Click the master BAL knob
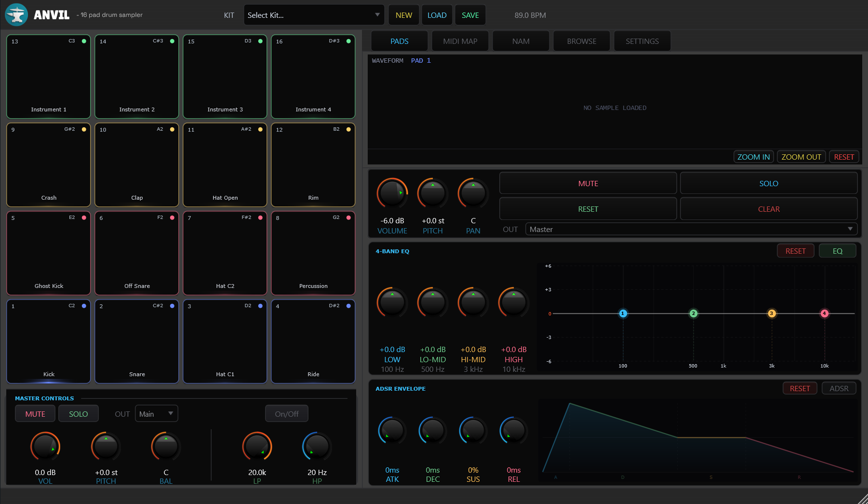Viewport: 868px width, 504px height. click(x=166, y=447)
